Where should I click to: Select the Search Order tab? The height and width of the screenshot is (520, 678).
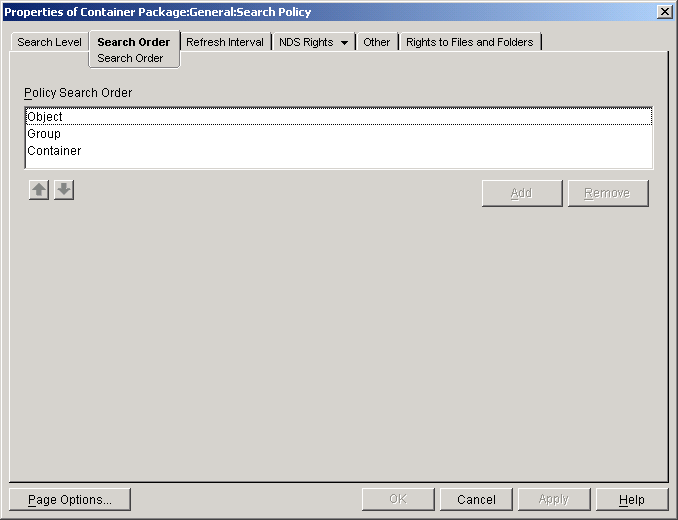click(134, 42)
